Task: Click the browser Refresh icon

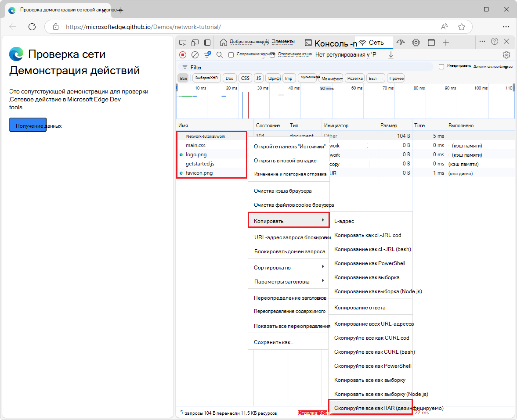Action: coord(32,27)
